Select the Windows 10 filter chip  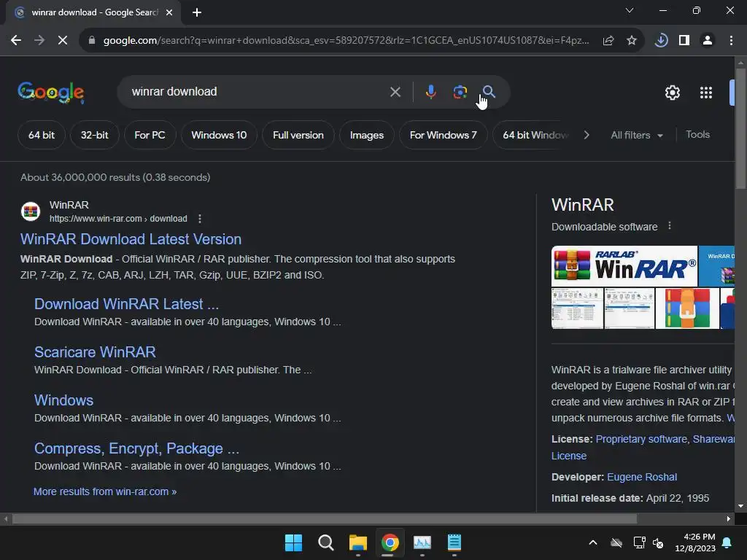pyautogui.click(x=219, y=135)
